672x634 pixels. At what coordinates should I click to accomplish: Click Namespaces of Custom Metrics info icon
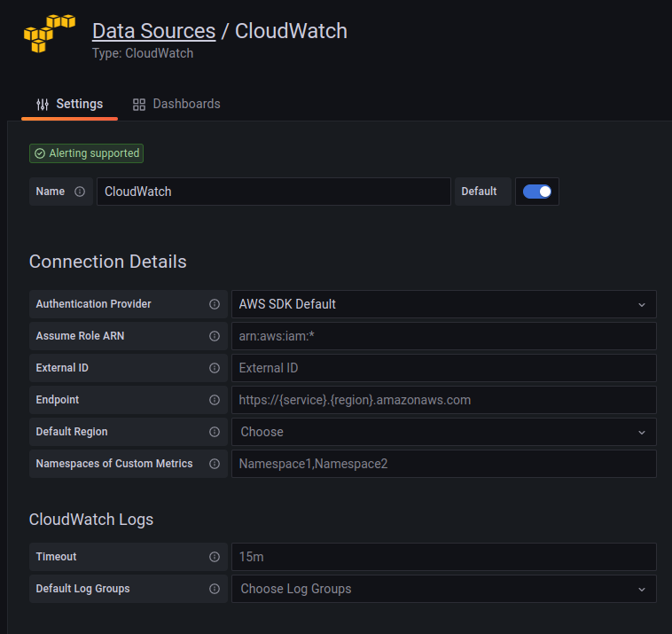pyautogui.click(x=215, y=464)
